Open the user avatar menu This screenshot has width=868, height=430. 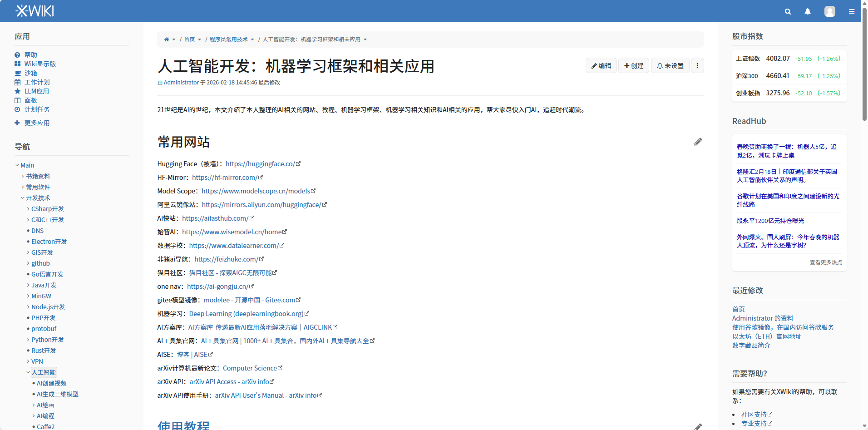point(829,11)
